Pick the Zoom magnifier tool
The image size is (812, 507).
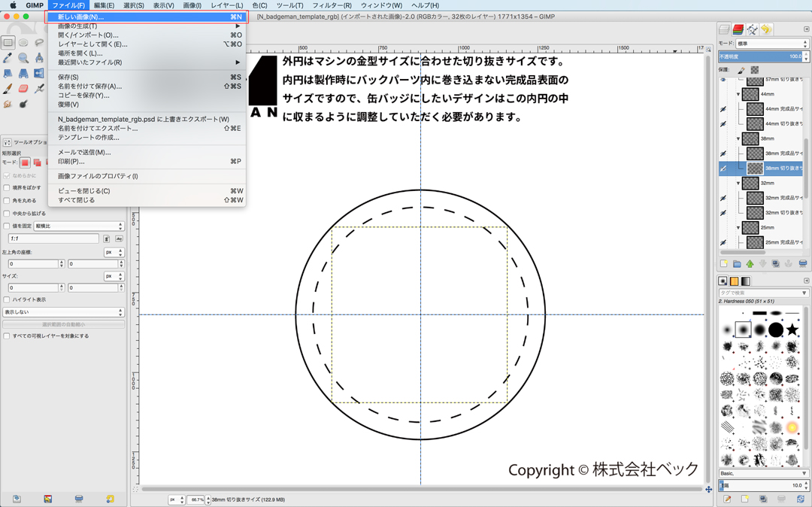click(x=23, y=58)
